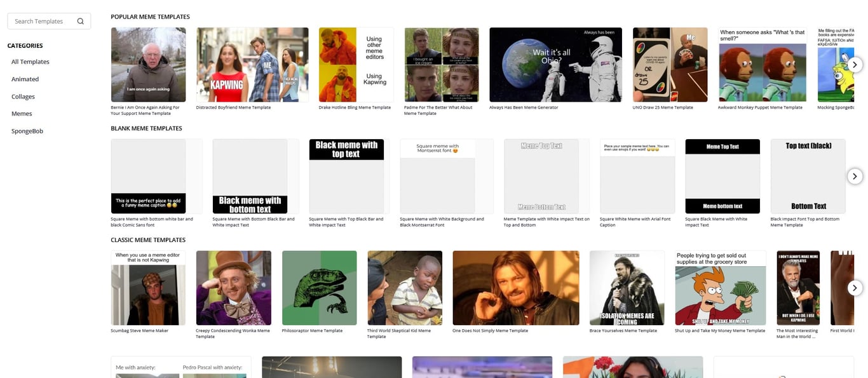Choose the Square White Arial caption template
Image resolution: width=868 pixels, height=378 pixels.
tap(637, 176)
